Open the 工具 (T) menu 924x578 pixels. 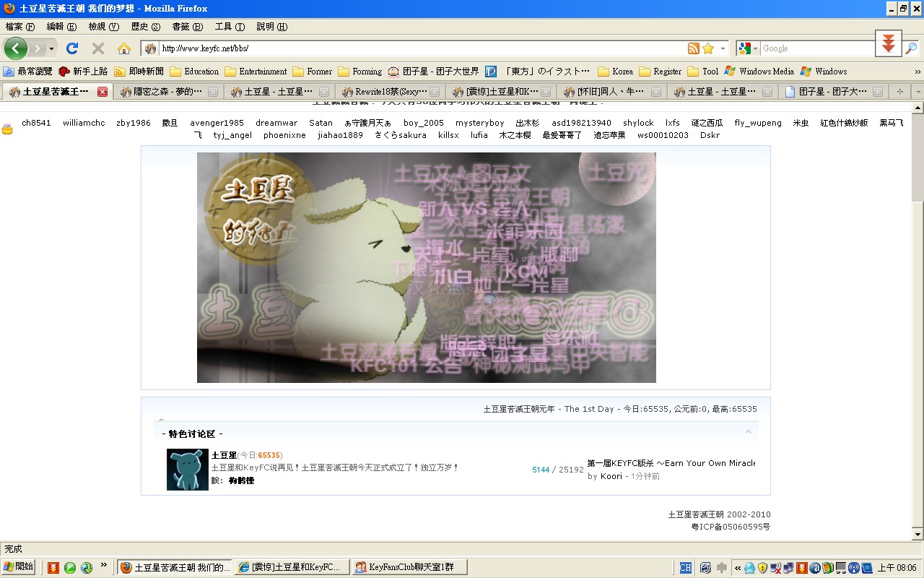pos(230,27)
